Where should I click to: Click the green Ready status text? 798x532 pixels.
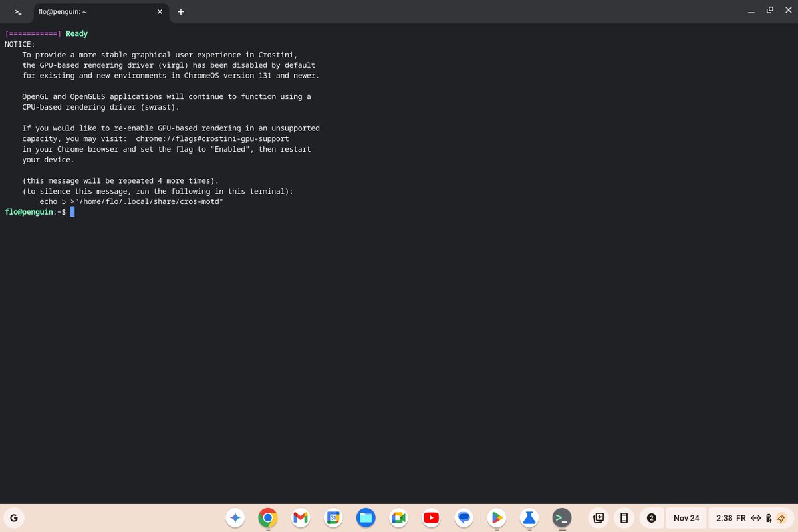[x=76, y=34]
